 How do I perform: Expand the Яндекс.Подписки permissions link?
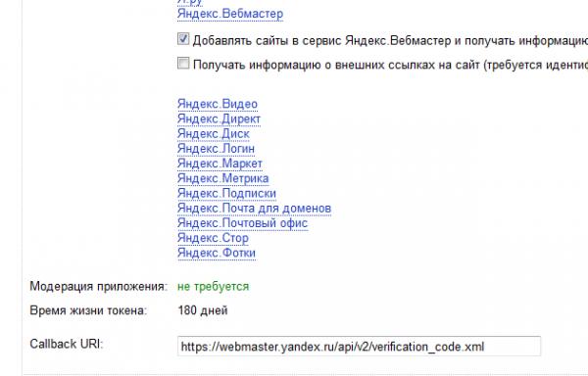tap(226, 194)
